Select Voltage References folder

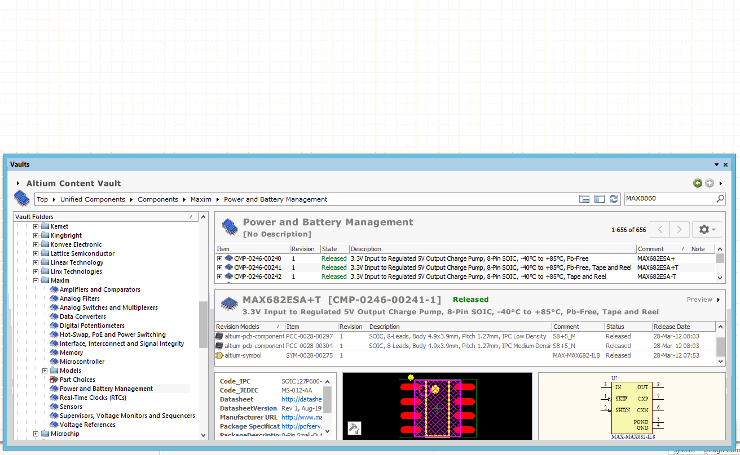coord(87,424)
